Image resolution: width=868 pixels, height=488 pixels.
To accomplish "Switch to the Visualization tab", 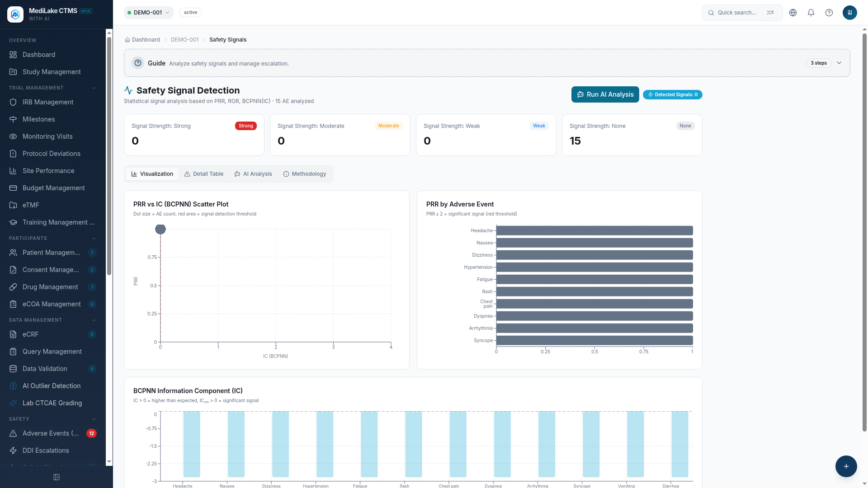I will coord(152,174).
